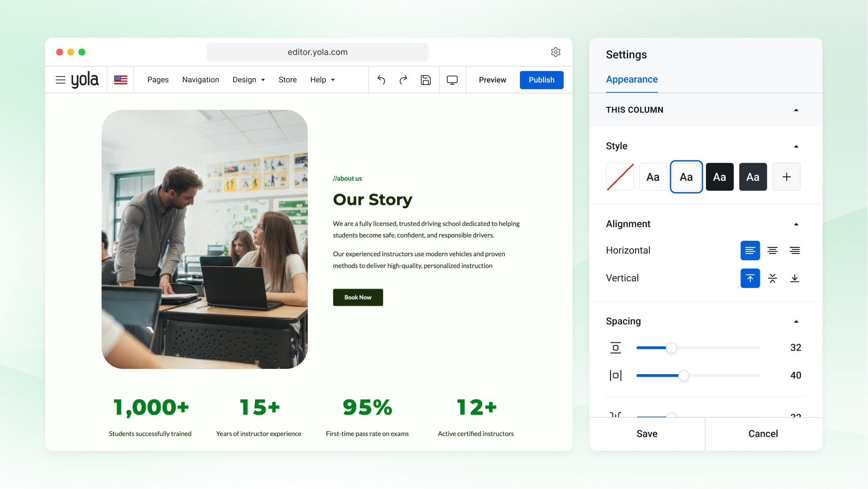Image resolution: width=868 pixels, height=489 pixels.
Task: Open browser settings gear icon
Action: tap(556, 52)
